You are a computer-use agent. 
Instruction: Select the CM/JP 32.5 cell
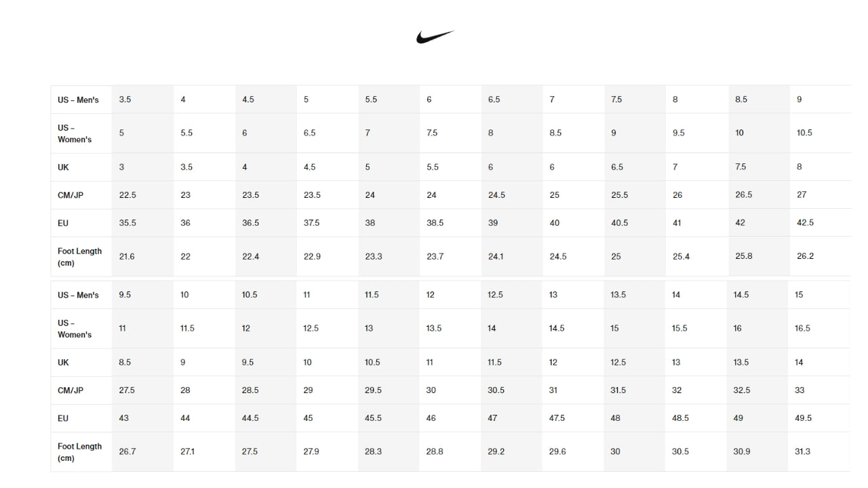[742, 390]
